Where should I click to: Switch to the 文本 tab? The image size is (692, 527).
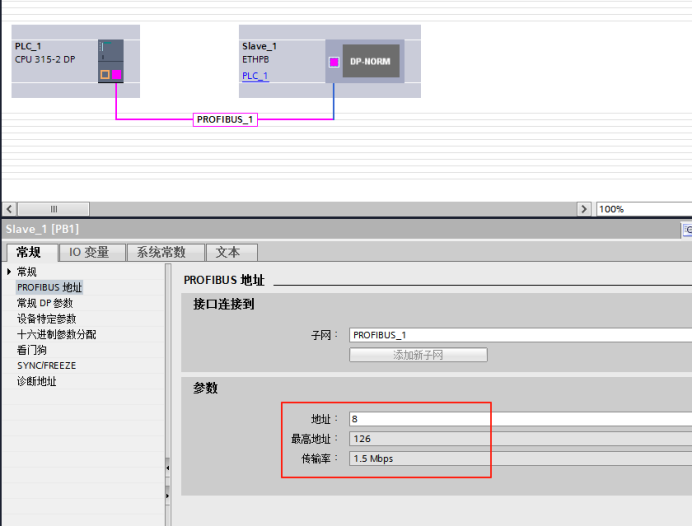[x=232, y=252]
